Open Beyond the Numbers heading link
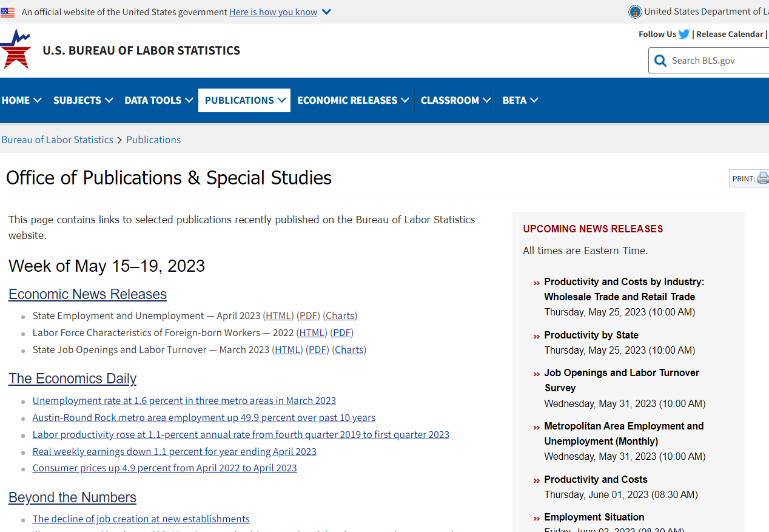This screenshot has width=769, height=532. [x=72, y=497]
